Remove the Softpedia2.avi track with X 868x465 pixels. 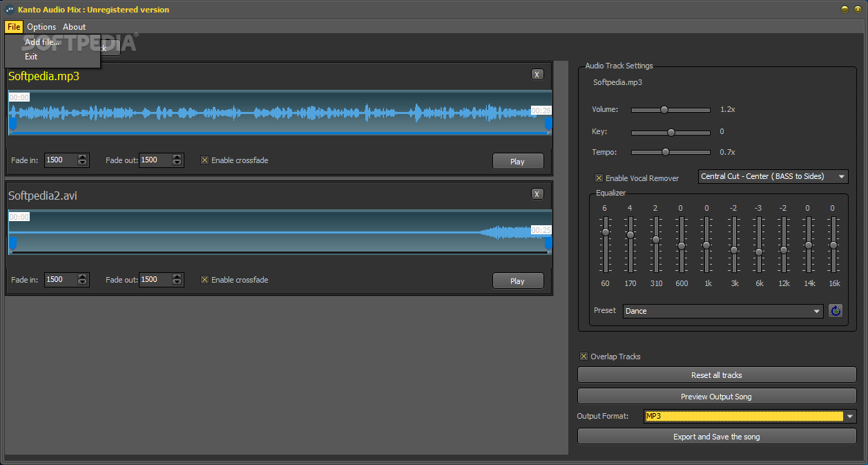537,194
